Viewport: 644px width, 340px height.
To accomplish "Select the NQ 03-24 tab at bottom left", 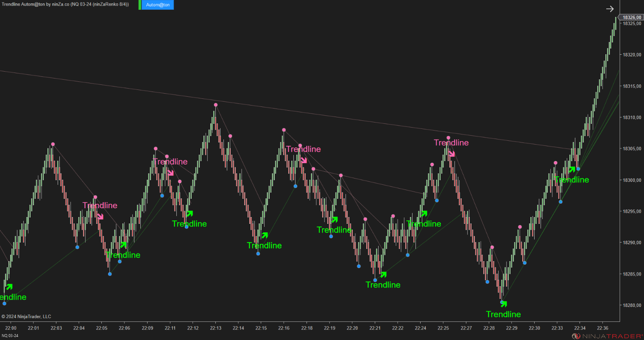I will [x=10, y=334].
